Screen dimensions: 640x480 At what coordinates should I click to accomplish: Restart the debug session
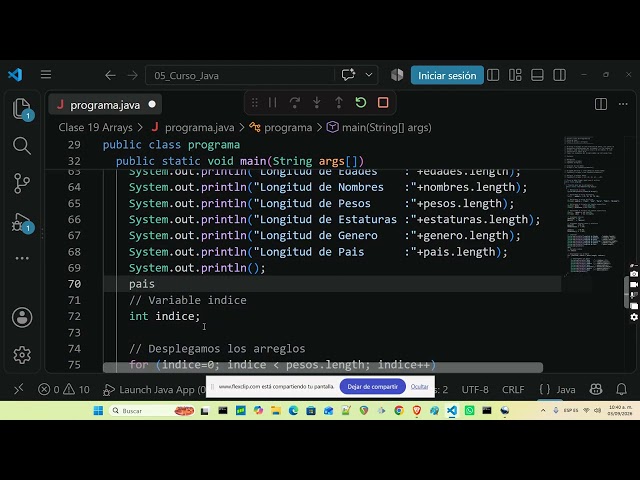coord(361,102)
